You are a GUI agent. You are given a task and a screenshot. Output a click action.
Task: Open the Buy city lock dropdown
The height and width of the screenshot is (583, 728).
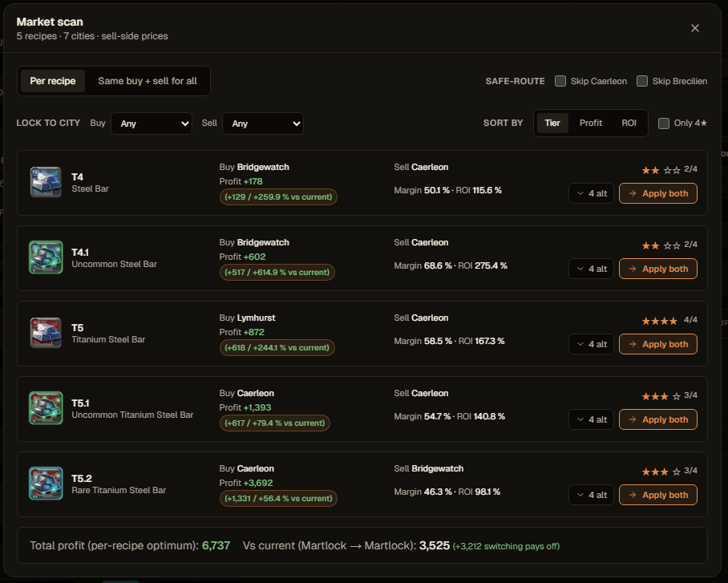click(152, 123)
